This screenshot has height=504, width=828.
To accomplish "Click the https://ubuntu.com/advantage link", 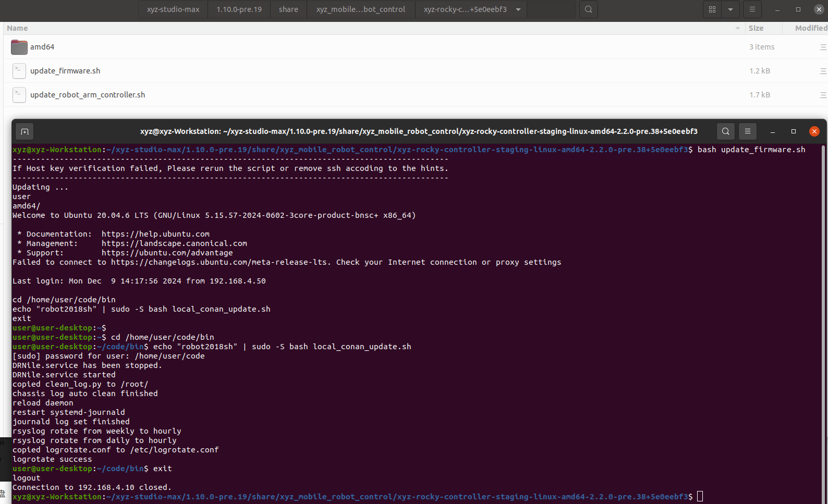I will (167, 253).
